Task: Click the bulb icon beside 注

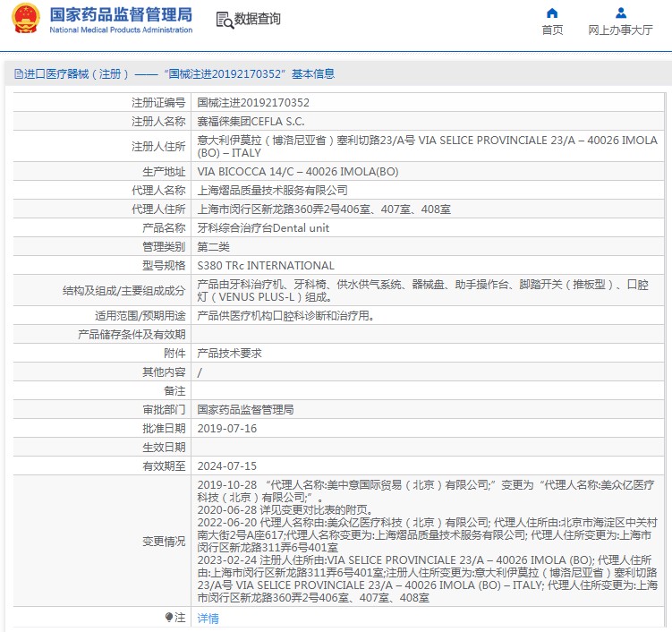Action: click(x=169, y=617)
